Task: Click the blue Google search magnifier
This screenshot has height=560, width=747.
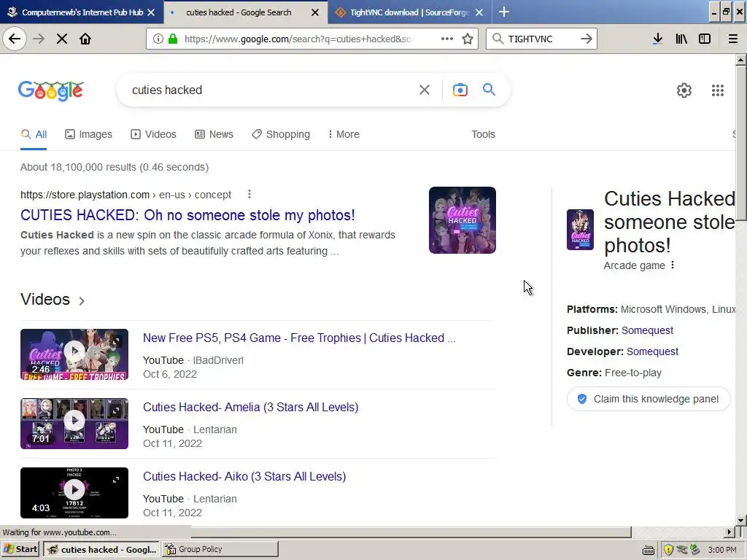Action: point(489,89)
